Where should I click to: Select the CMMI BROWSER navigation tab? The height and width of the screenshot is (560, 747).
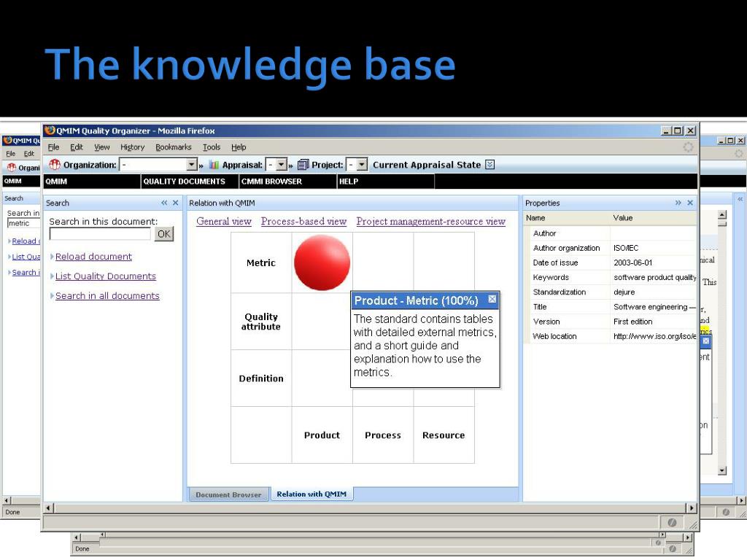(287, 182)
